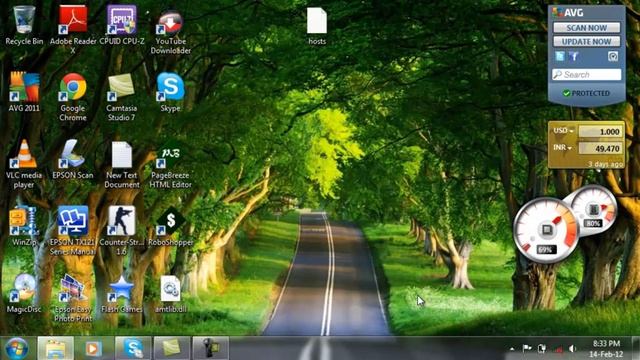Open the Action Center flag tray icon
Image resolution: width=640 pixels, height=360 pixels.
tap(527, 348)
